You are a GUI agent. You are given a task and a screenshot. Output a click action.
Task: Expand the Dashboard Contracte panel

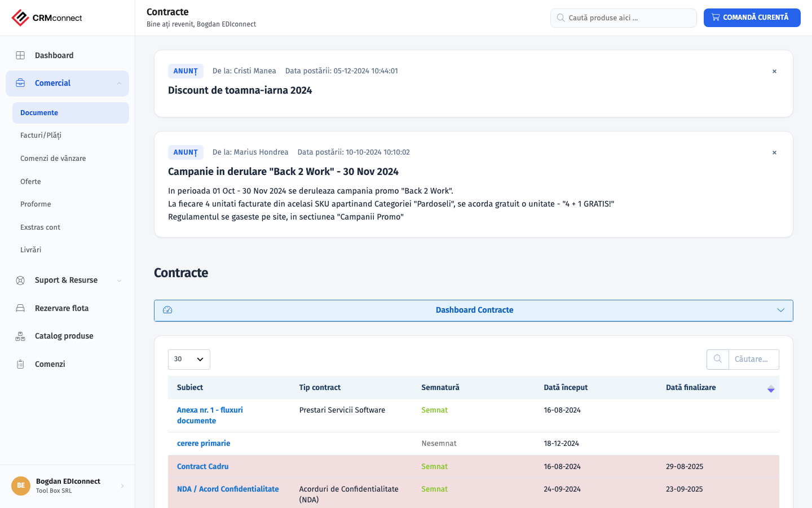click(474, 310)
